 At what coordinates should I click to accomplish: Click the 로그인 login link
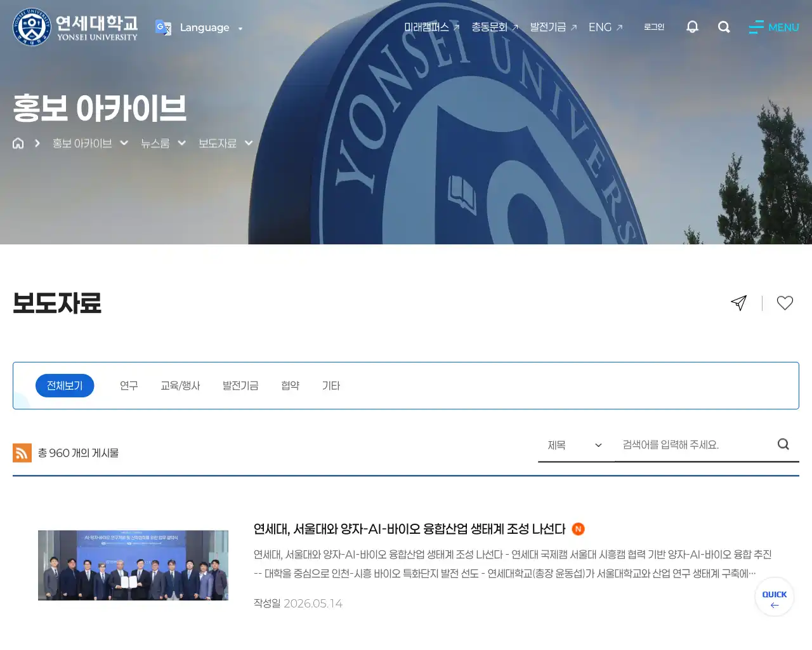654,27
